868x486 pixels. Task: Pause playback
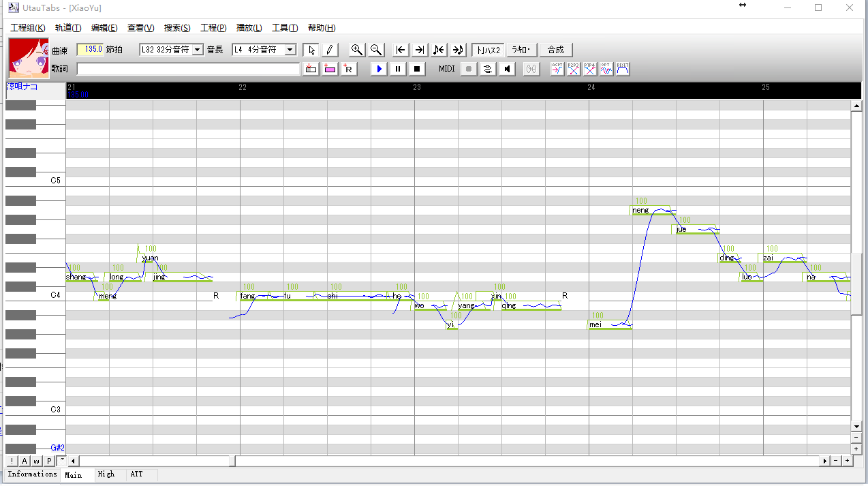(399, 69)
